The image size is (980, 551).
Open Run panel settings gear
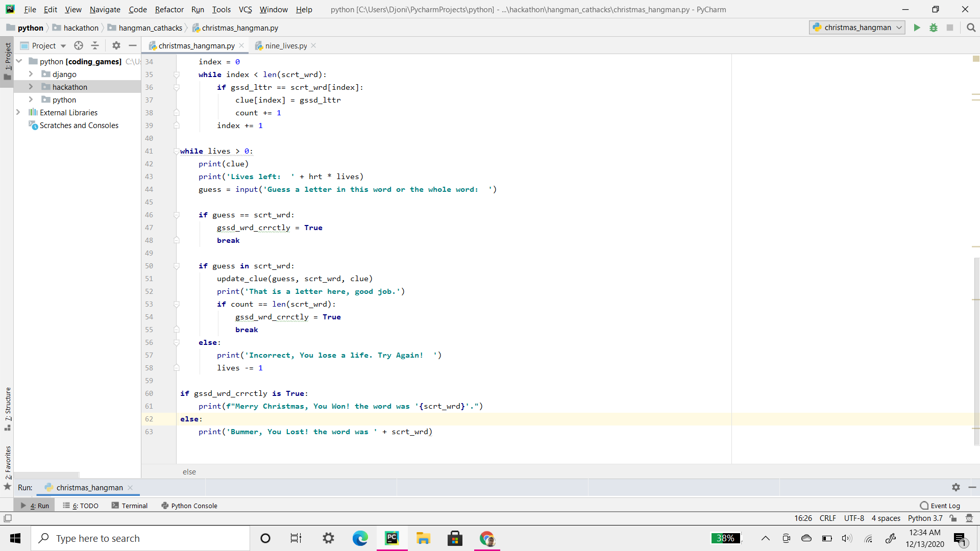[x=955, y=487]
